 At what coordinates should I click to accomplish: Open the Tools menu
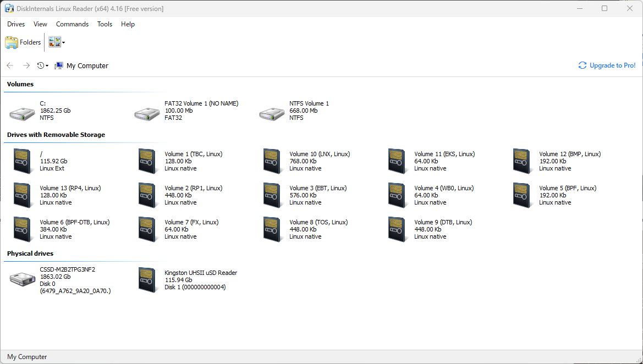coord(105,24)
